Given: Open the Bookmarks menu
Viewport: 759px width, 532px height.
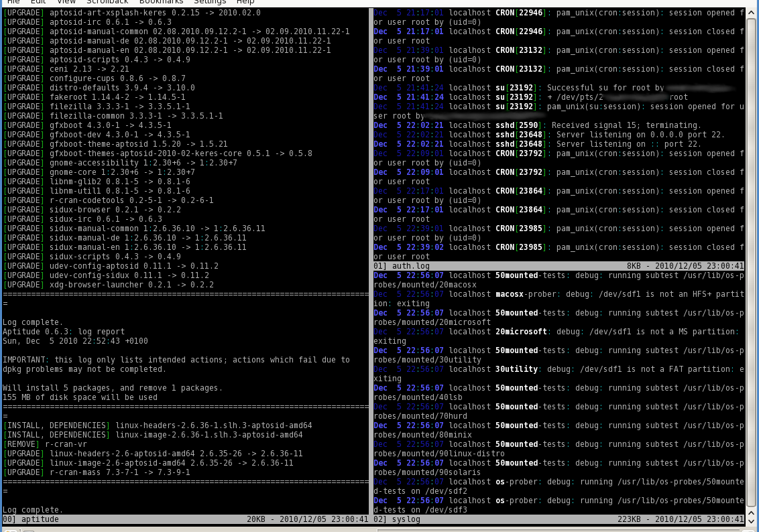Looking at the screenshot, I should coord(161,2).
